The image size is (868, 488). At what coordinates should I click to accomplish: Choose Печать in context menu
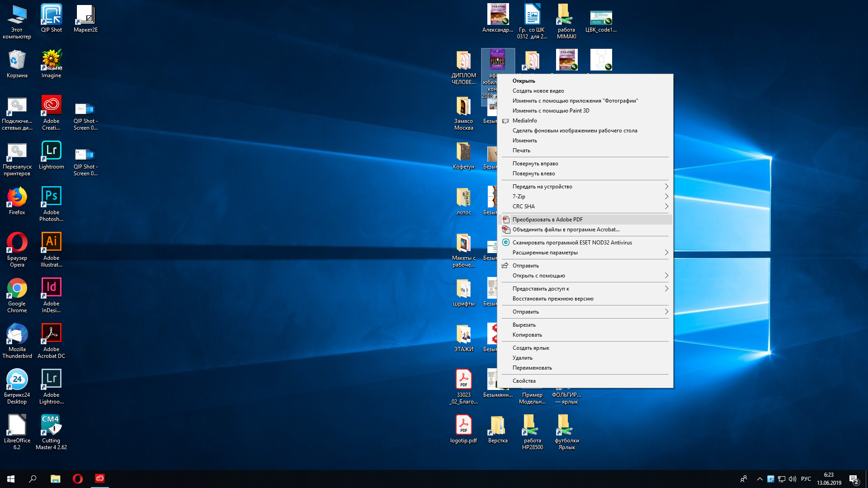585,150
